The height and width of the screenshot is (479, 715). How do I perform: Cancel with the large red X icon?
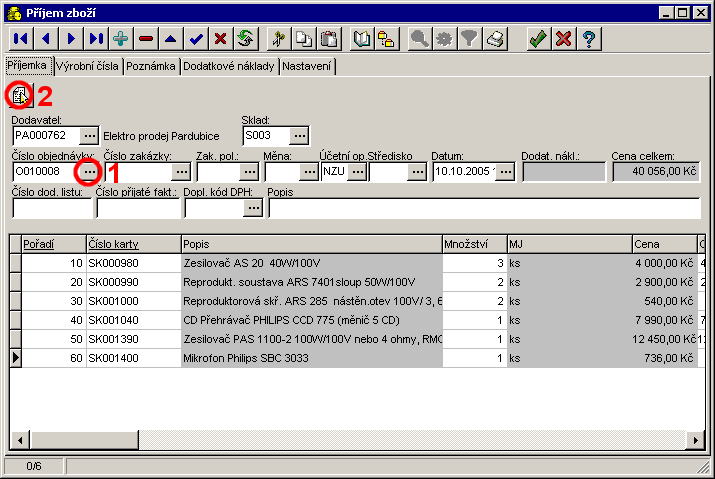tap(563, 39)
